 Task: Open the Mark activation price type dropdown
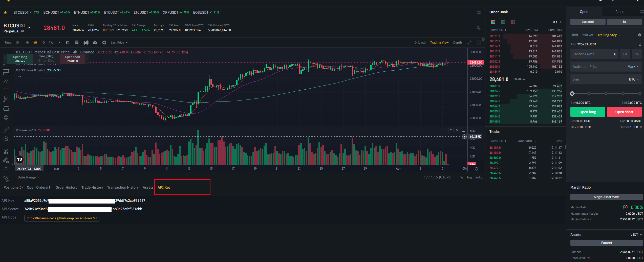click(633, 67)
